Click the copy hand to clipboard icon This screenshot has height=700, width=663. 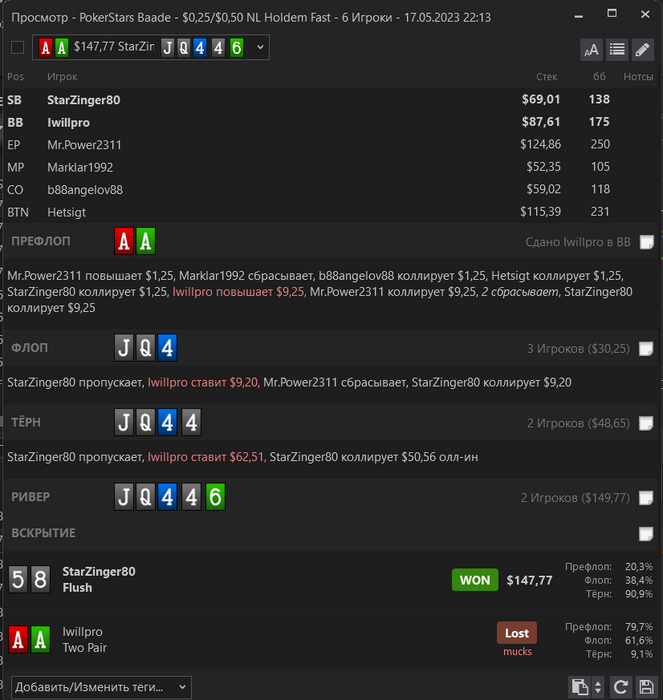tap(579, 687)
